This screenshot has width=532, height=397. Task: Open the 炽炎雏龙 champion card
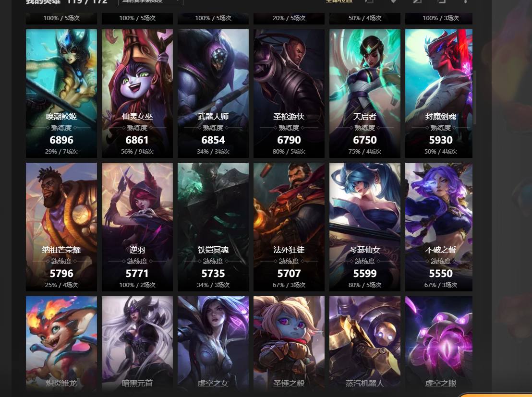click(61, 343)
